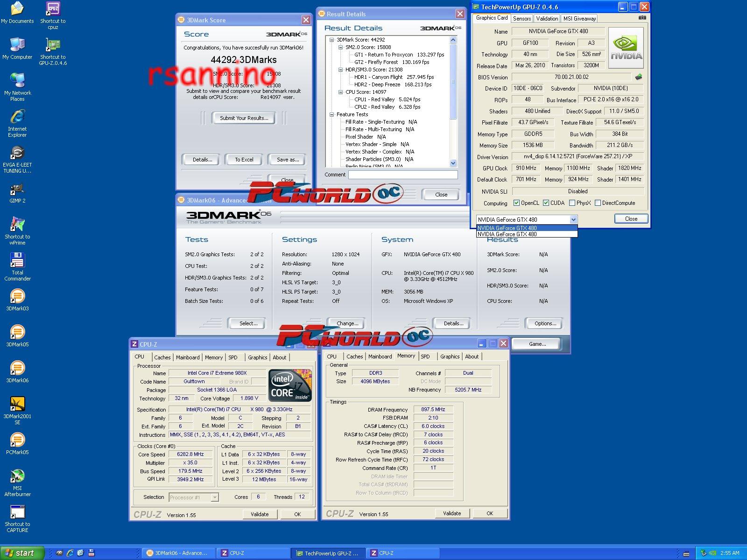Open MSI Giveaway tab in GPU-Z
747x560 pixels.
pyautogui.click(x=579, y=19)
